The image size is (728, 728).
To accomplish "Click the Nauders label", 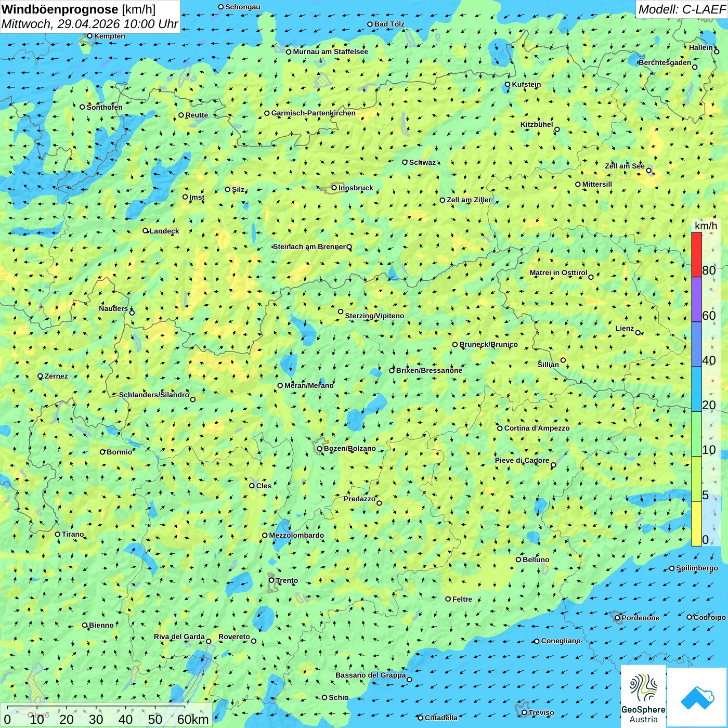I will pos(113,308).
